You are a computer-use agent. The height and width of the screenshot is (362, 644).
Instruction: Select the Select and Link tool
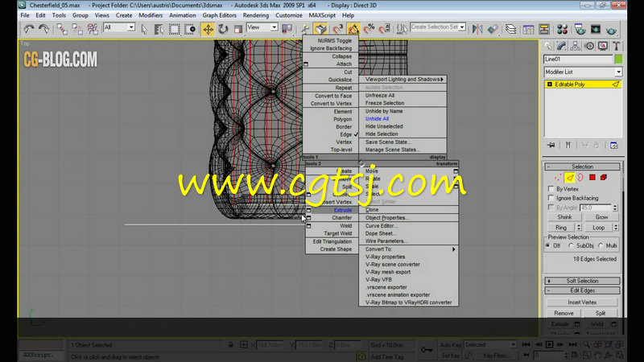(62, 29)
